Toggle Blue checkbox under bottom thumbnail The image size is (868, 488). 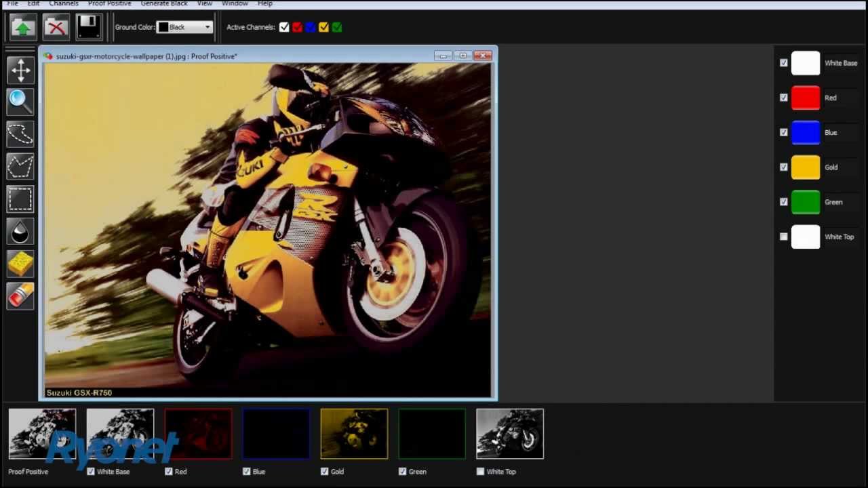point(247,472)
